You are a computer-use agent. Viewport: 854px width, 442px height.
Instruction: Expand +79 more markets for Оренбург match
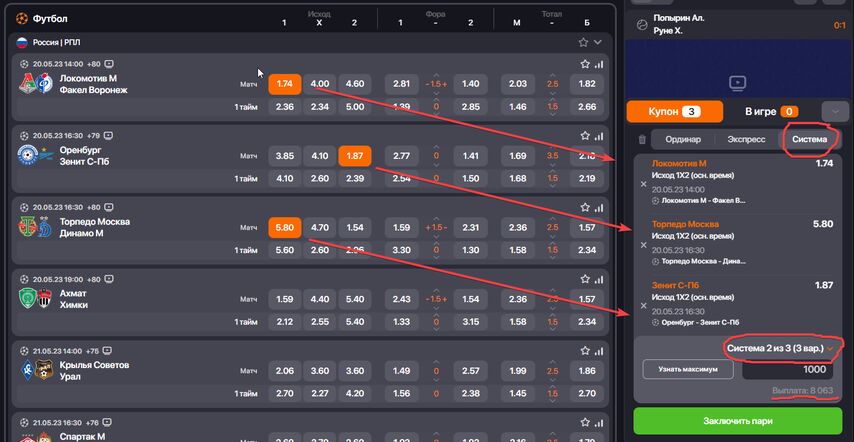93,136
